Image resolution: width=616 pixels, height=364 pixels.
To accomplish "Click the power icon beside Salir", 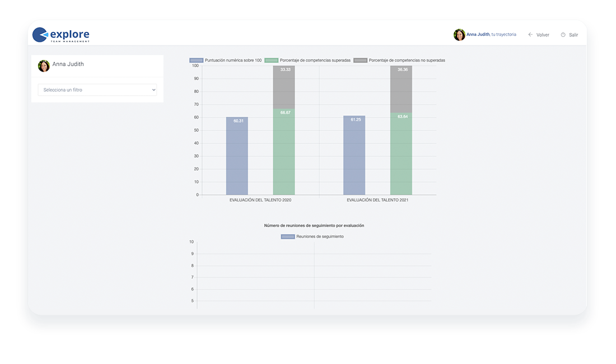I will 563,35.
